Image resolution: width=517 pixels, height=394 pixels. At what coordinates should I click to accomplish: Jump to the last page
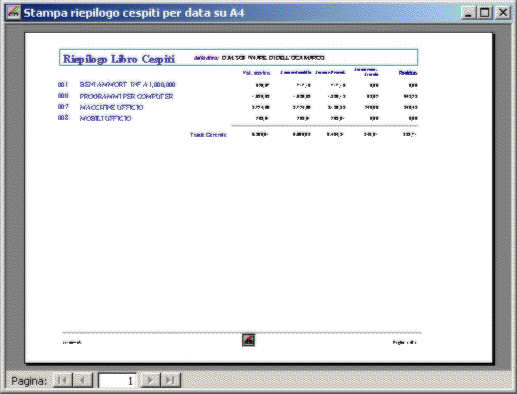tap(170, 380)
